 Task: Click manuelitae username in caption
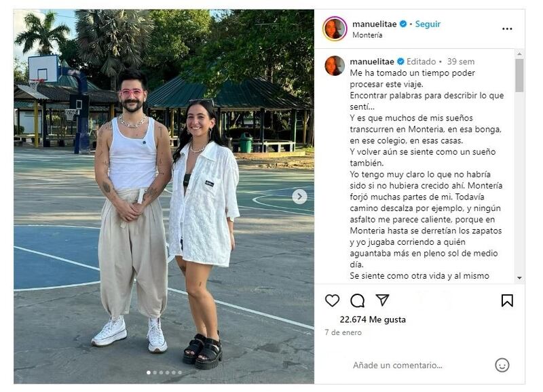pos(372,62)
